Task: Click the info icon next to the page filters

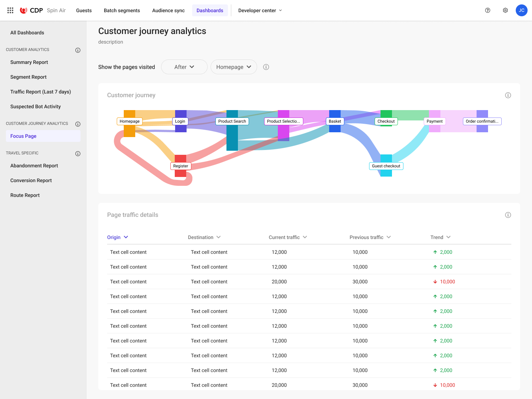Action: 266,67
